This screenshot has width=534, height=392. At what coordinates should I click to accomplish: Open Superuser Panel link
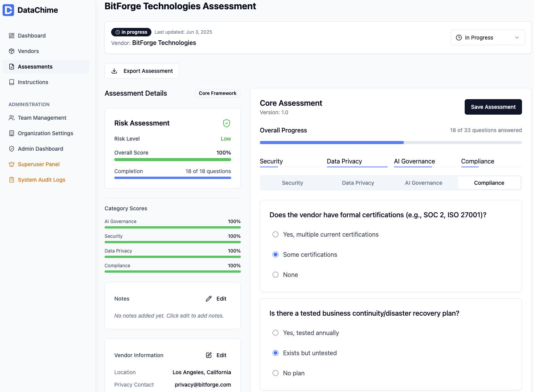pyautogui.click(x=46, y=164)
